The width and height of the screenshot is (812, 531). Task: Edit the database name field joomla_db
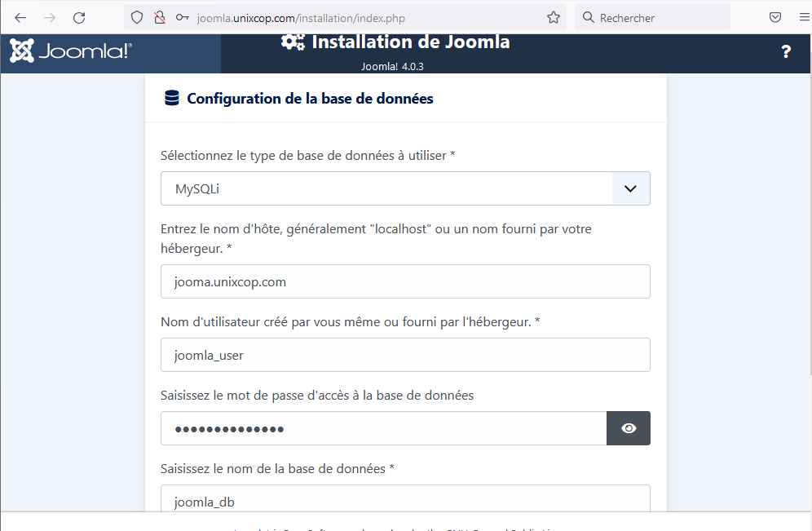pos(405,498)
